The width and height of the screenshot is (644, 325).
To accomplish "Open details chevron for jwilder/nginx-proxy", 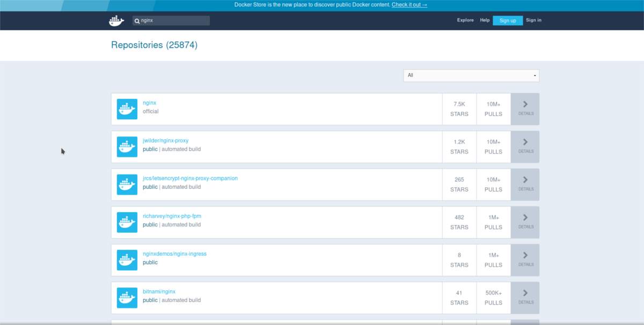I will 525,142.
